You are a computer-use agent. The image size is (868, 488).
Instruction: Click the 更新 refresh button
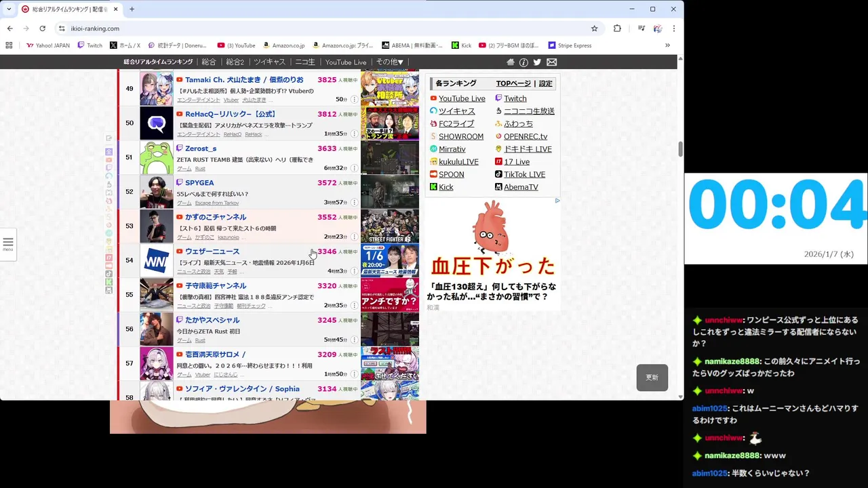pyautogui.click(x=652, y=378)
